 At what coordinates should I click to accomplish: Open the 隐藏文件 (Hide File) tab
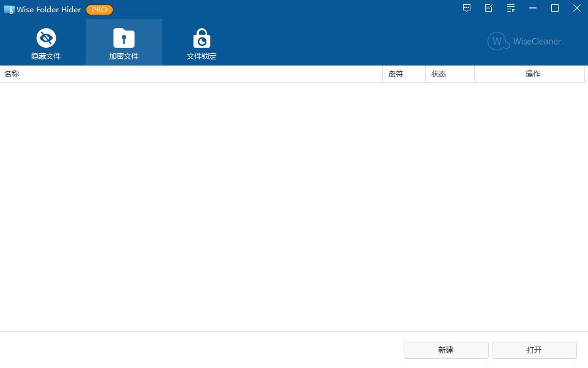click(46, 42)
